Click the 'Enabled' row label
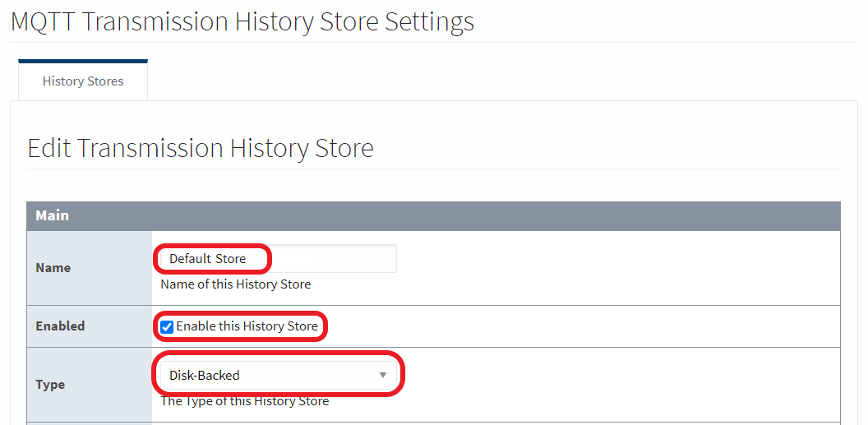The width and height of the screenshot is (868, 425). coord(60,326)
